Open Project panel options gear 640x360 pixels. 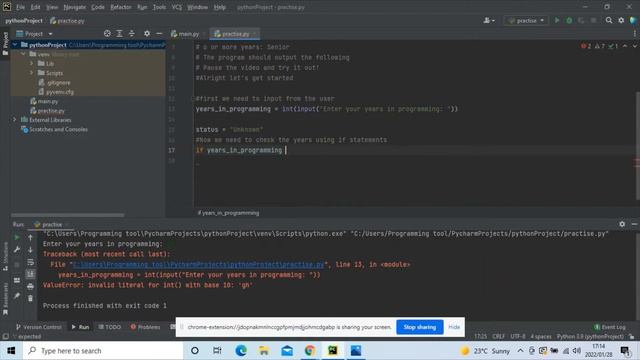click(x=147, y=34)
